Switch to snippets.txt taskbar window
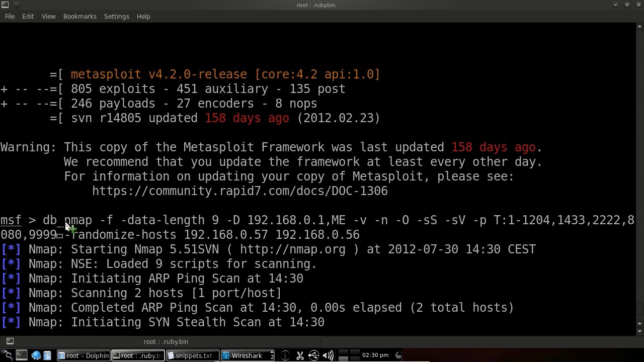This screenshot has width=644, height=362. tap(192, 355)
